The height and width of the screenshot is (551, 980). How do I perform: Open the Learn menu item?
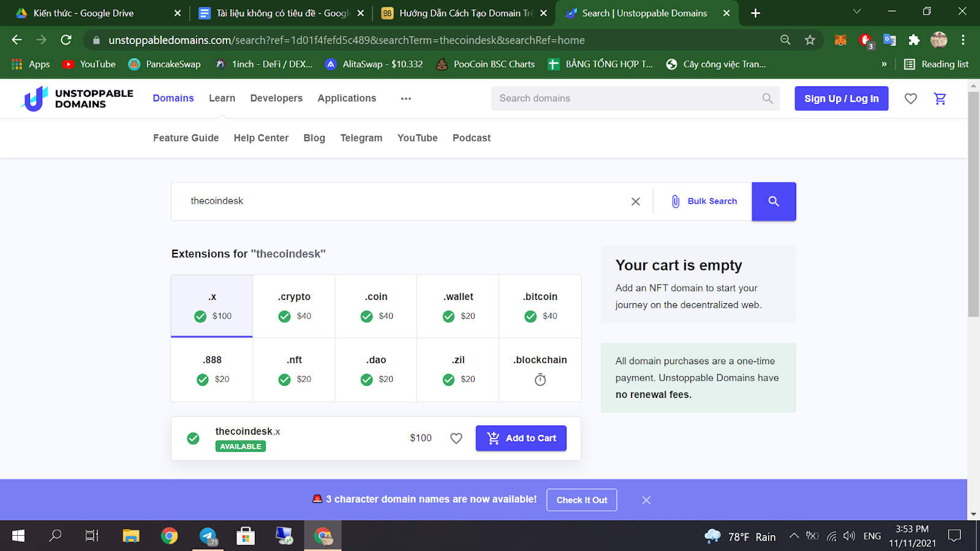pyautogui.click(x=222, y=98)
